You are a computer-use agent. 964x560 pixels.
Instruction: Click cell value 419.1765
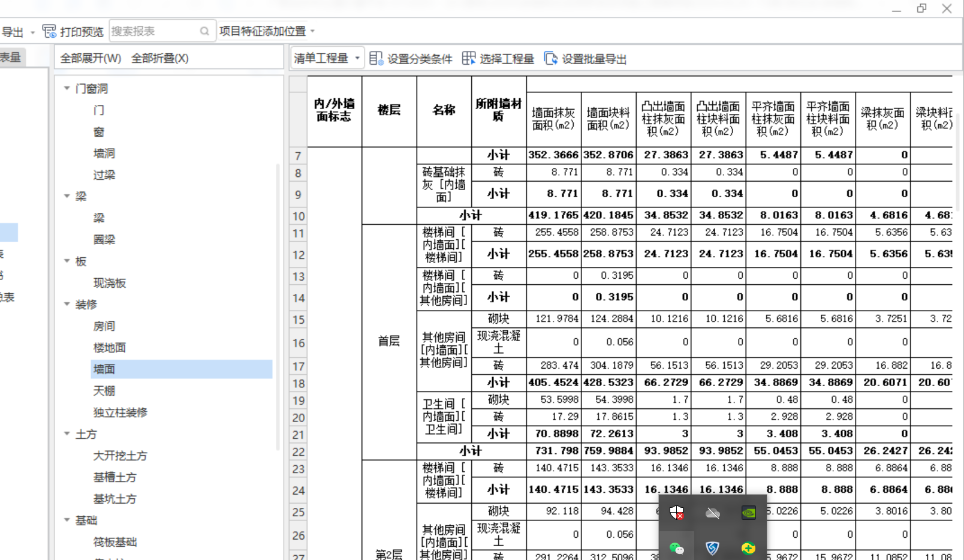(x=553, y=215)
